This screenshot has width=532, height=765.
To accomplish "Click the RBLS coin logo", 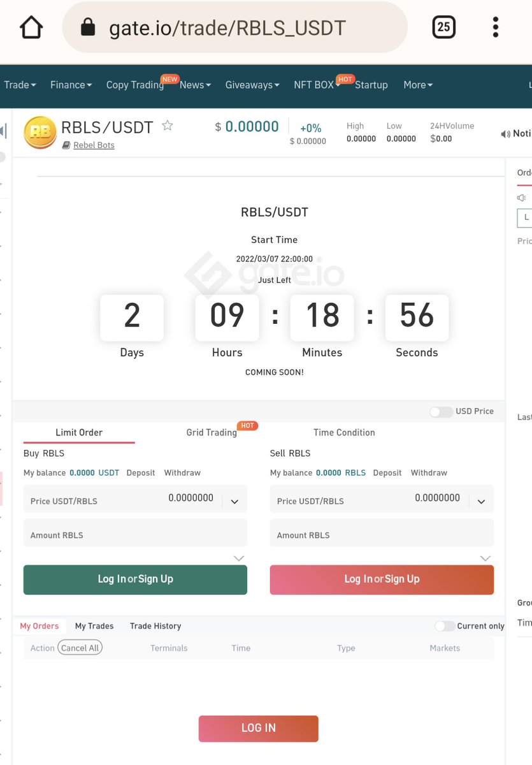I will pos(40,132).
